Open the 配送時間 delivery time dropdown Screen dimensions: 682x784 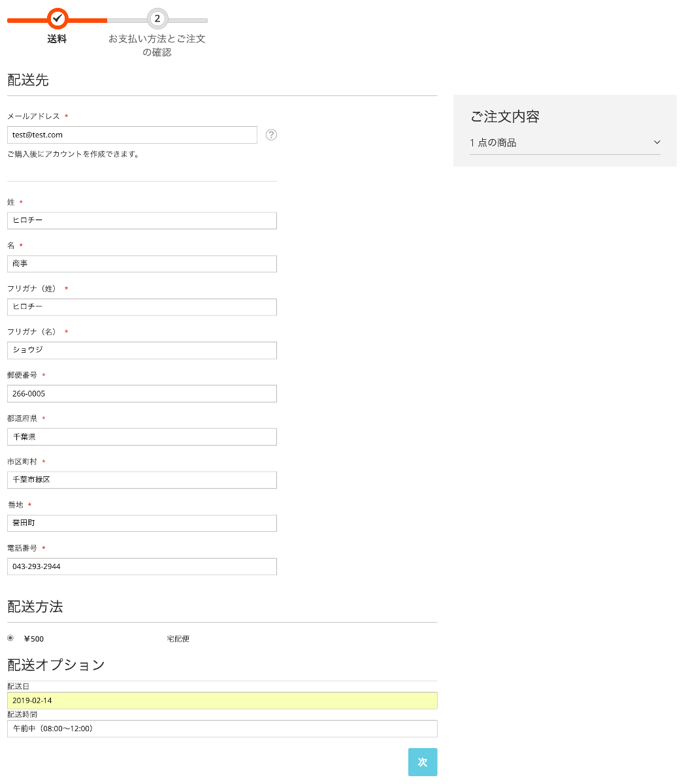(x=222, y=728)
